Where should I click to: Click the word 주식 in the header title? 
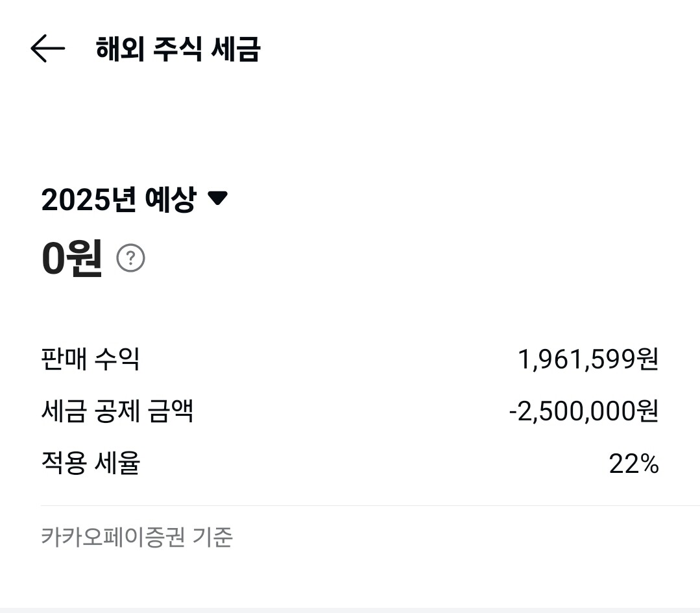pyautogui.click(x=177, y=49)
